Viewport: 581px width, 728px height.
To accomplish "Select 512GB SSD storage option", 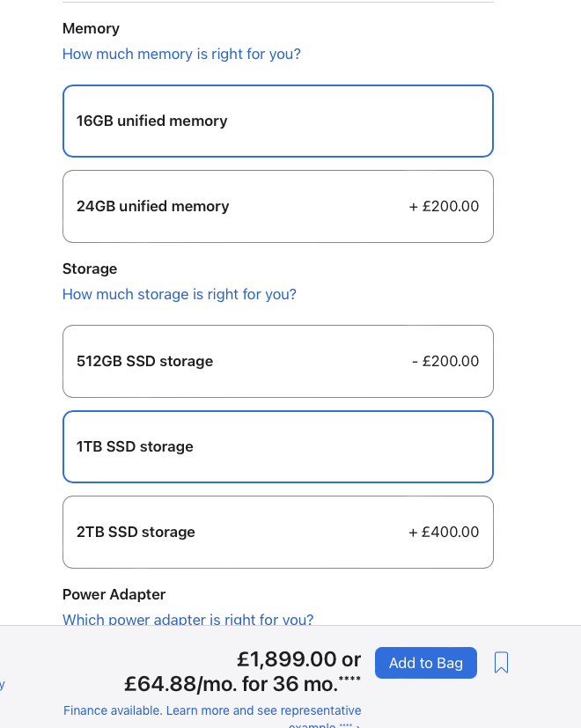I will 277,362.
